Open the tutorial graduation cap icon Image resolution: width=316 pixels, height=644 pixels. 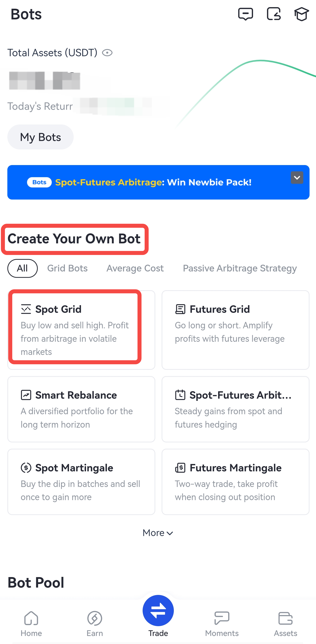coord(302,14)
